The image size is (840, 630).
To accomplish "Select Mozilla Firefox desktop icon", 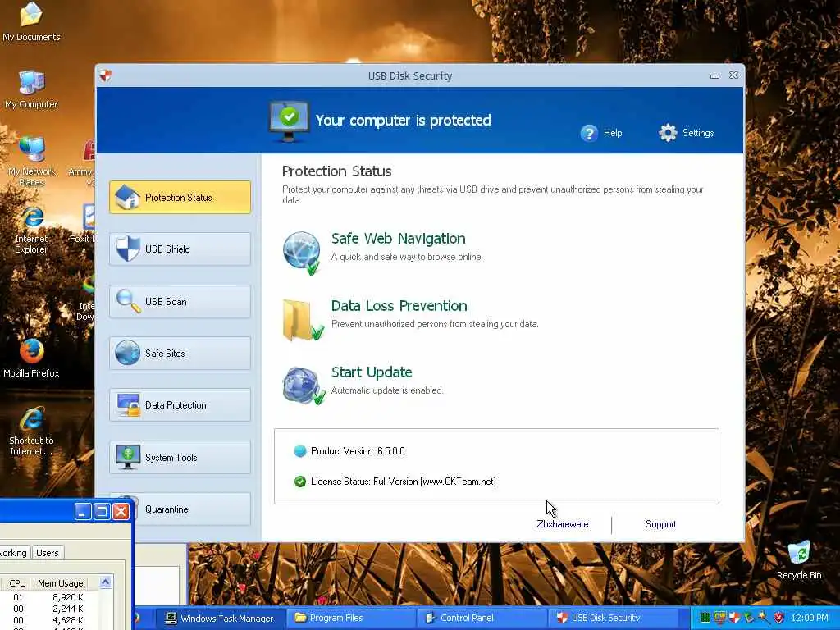I will click(32, 358).
